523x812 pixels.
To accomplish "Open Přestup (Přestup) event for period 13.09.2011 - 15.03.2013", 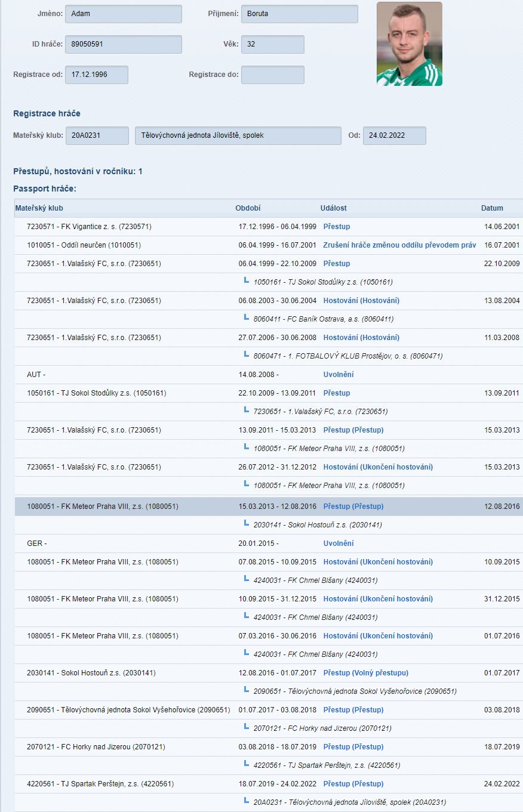I will tap(353, 430).
